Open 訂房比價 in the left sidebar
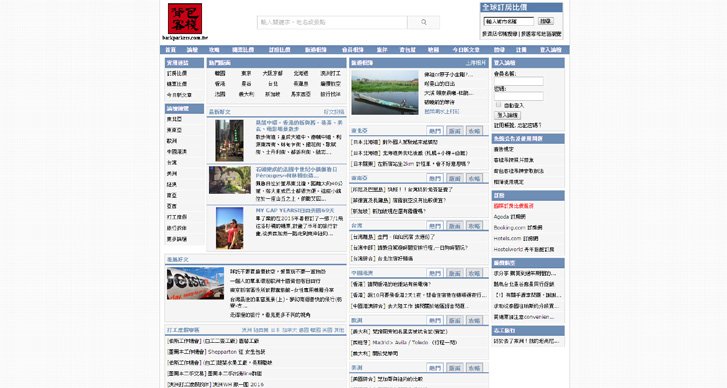The height and width of the screenshot is (388, 727). (x=177, y=73)
